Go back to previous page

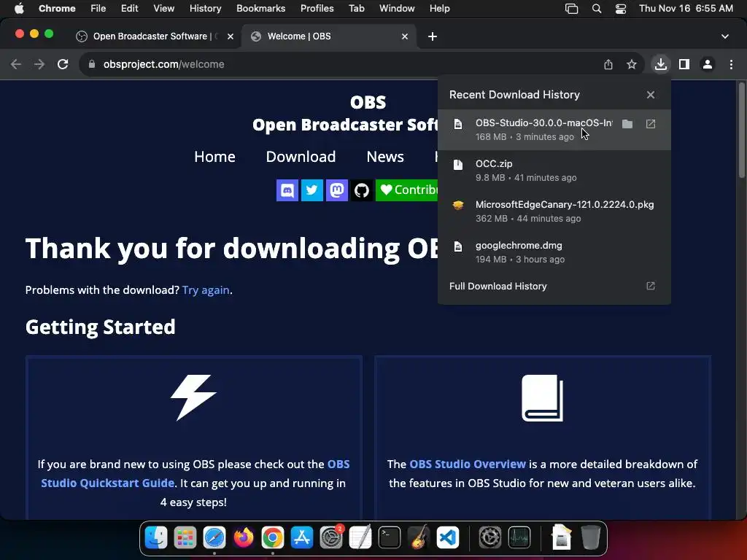pyautogui.click(x=16, y=64)
